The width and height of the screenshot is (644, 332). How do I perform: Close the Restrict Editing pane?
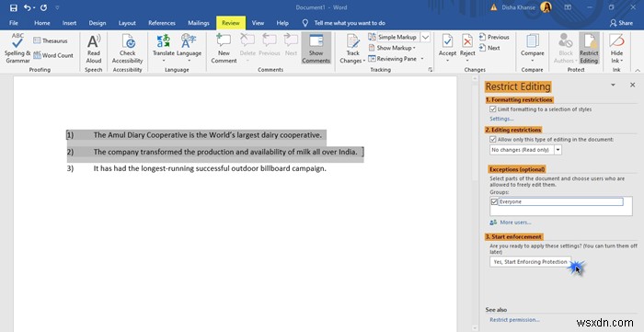tap(633, 85)
